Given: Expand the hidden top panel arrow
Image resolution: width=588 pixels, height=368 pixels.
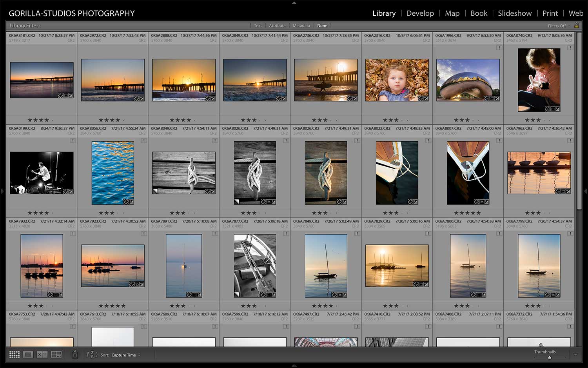Looking at the screenshot, I should click(294, 2).
